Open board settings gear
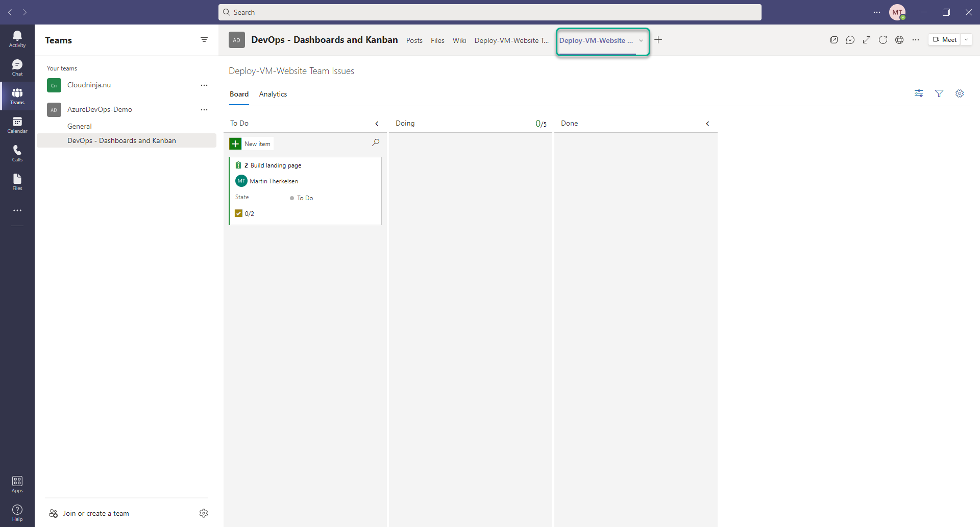This screenshot has height=527, width=980. tap(960, 93)
